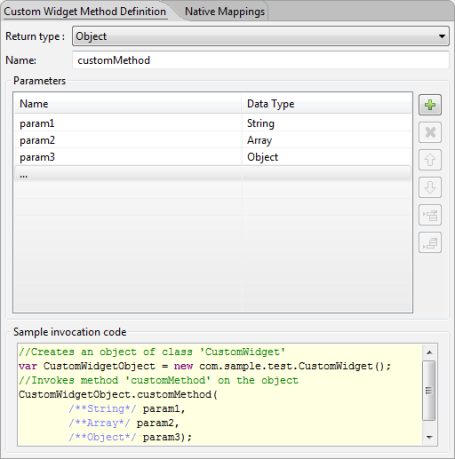Click the ellipsis row to add parameter
The width and height of the screenshot is (455, 459).
pyautogui.click(x=213, y=174)
